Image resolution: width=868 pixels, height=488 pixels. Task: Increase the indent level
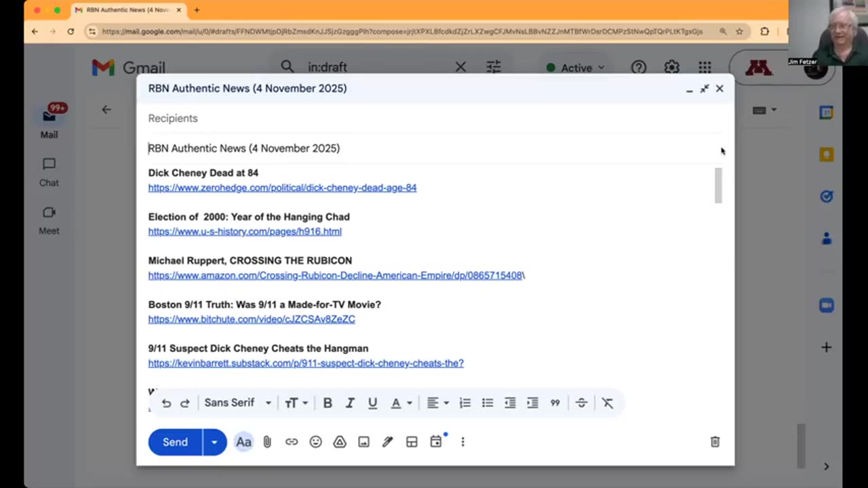click(533, 403)
